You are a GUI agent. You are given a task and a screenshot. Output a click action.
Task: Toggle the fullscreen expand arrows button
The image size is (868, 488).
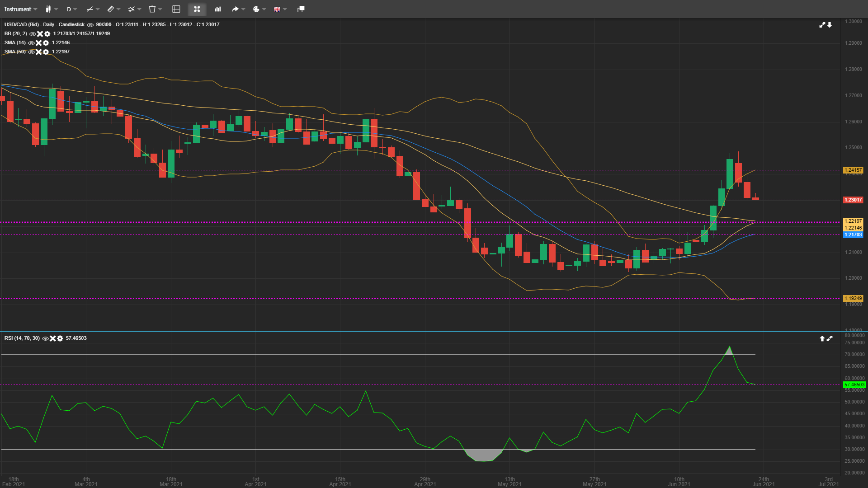pyautogui.click(x=197, y=9)
